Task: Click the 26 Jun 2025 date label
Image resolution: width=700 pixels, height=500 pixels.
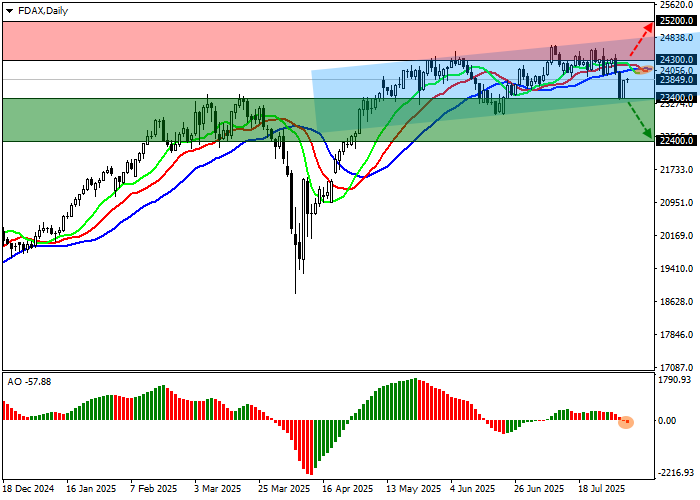Action: tap(539, 488)
